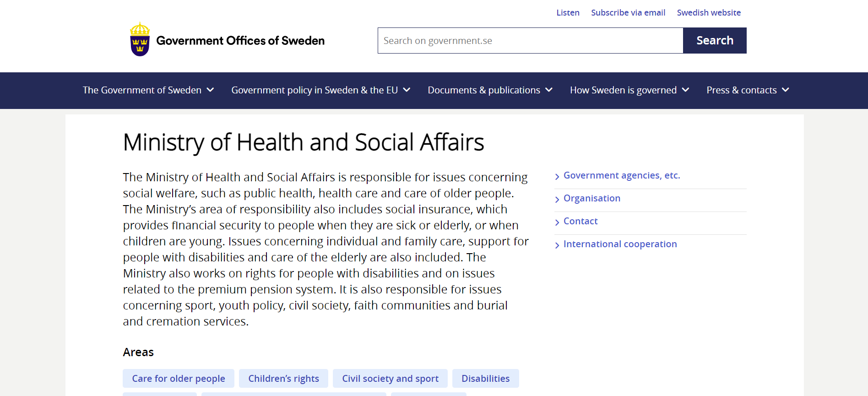Focus the Search on government.se field

tap(530, 41)
